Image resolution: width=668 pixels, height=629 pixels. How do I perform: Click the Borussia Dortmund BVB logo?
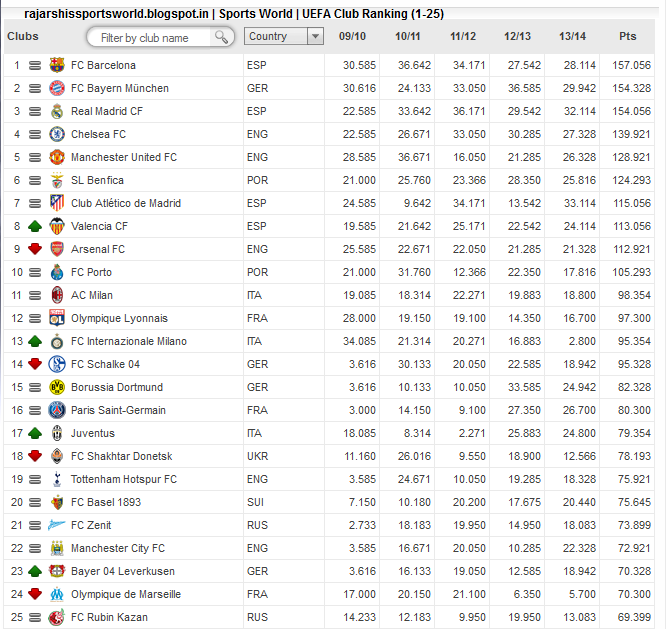[57, 387]
